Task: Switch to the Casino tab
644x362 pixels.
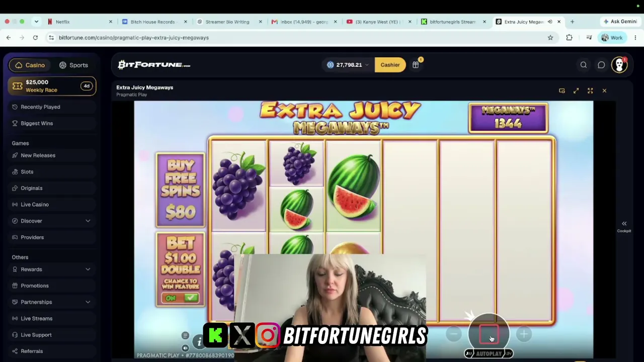Action: click(x=30, y=65)
